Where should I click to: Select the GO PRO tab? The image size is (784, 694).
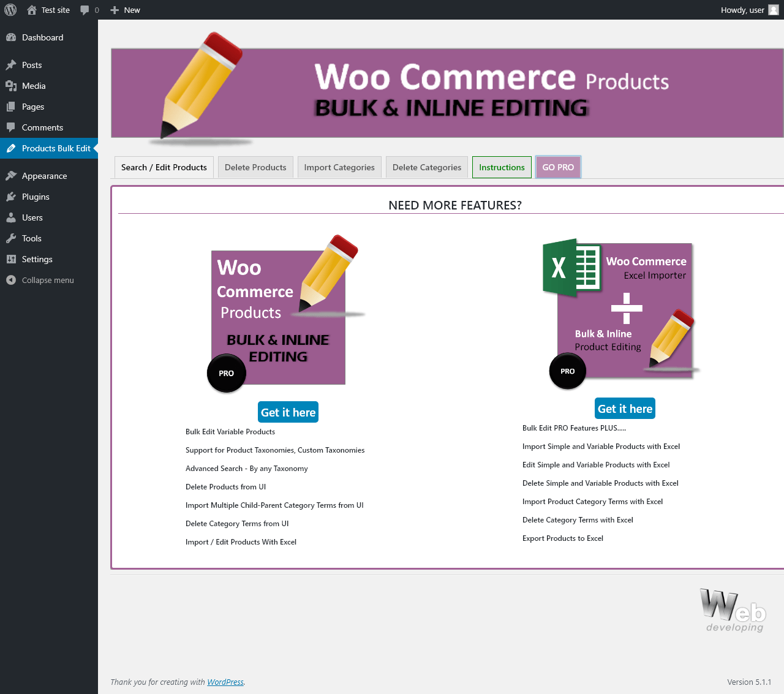(x=558, y=167)
